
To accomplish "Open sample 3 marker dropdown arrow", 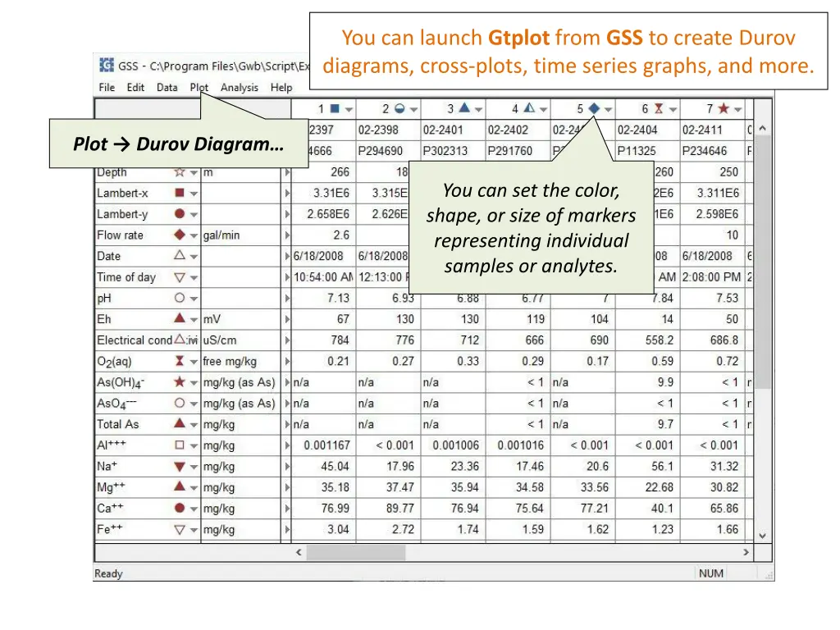I will click(478, 110).
